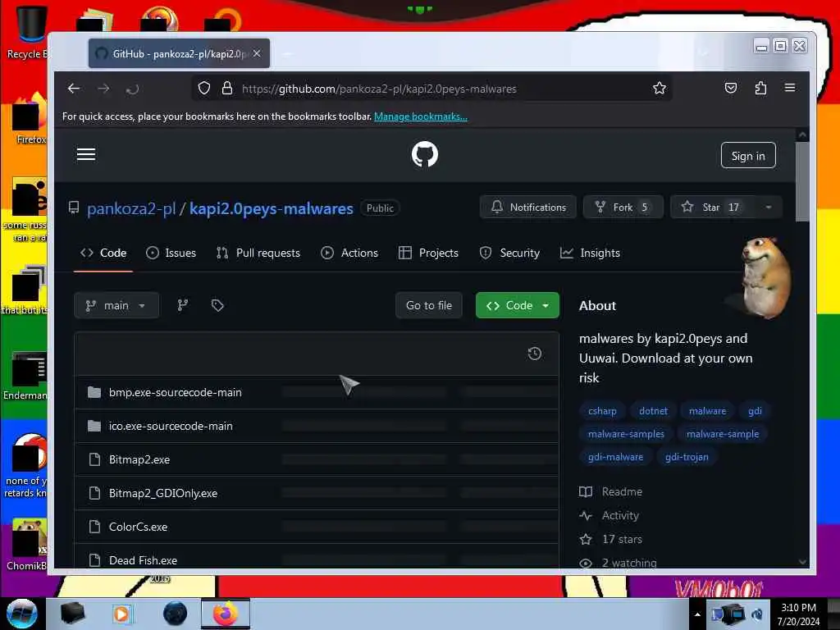Open the Insights tab
Screen dimensions: 840x630
[x=590, y=253]
